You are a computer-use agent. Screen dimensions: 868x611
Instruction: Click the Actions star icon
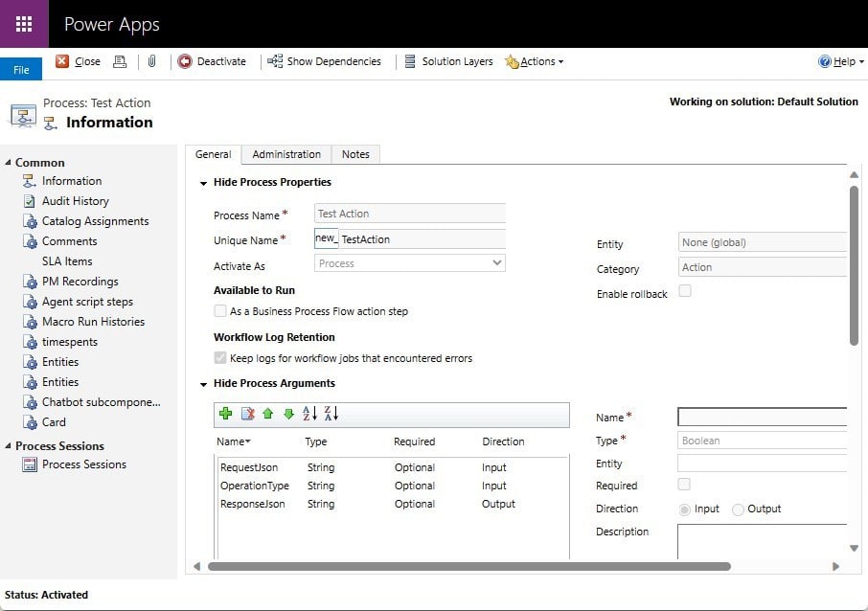coord(512,61)
